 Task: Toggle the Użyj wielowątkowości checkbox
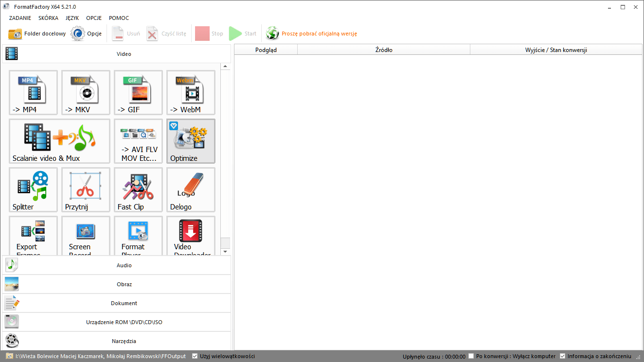pos(195,356)
